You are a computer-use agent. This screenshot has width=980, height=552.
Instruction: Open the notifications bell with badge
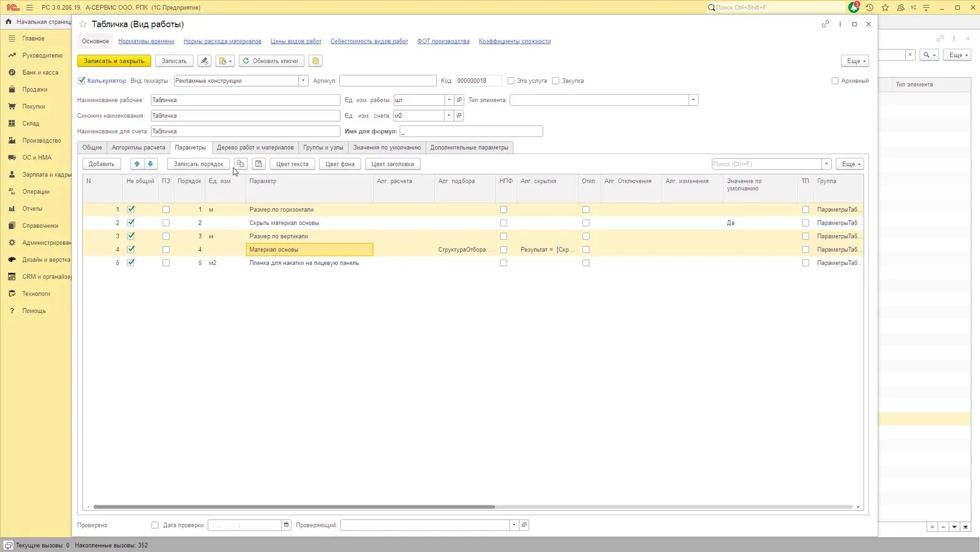854,7
